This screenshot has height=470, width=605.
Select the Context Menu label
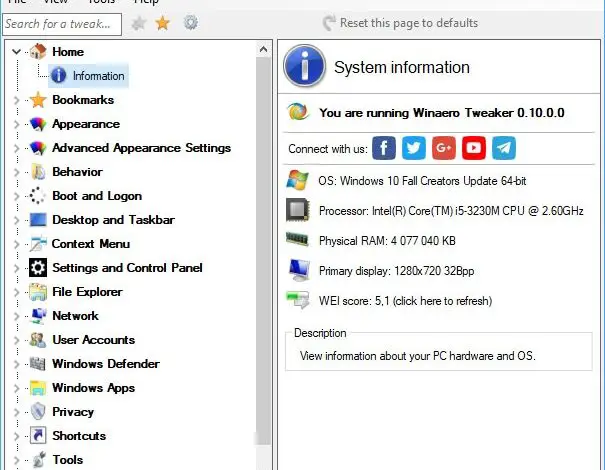(x=91, y=244)
